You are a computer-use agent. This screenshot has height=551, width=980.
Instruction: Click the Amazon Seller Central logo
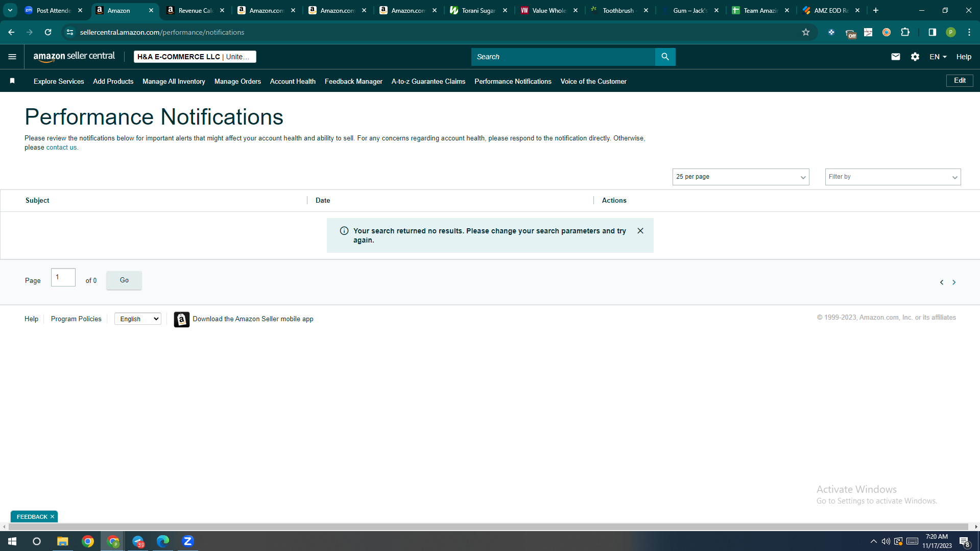74,57
